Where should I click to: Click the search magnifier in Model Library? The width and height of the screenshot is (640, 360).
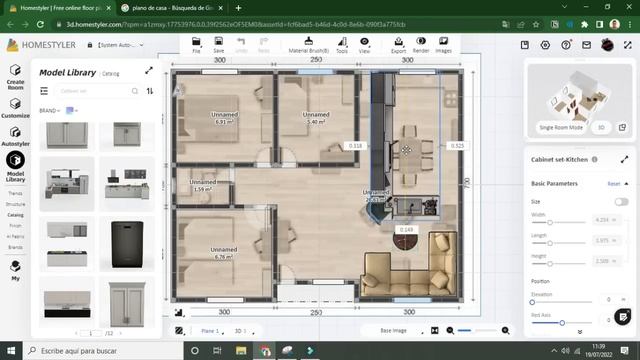[x=135, y=91]
